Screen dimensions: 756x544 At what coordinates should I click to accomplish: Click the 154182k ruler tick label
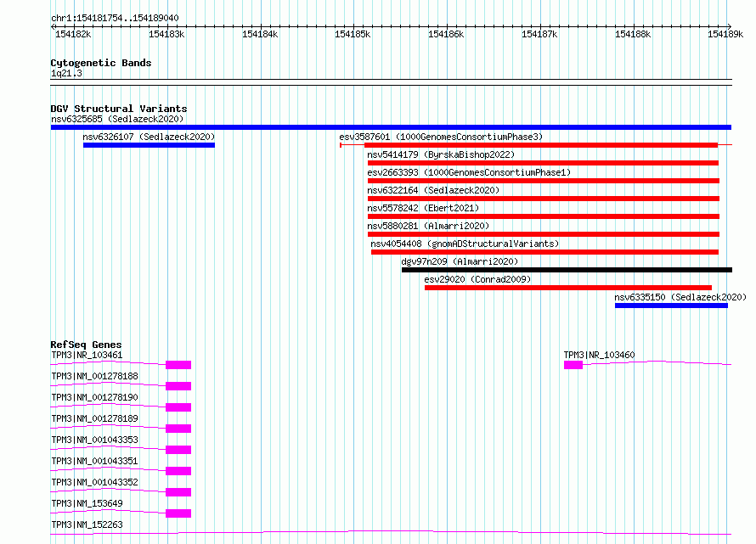[x=73, y=34]
